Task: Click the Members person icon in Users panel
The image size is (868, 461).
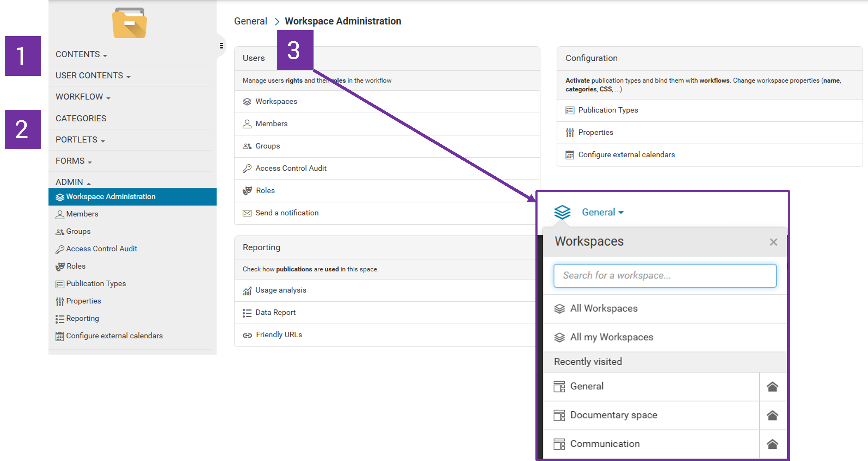Action: [x=247, y=124]
